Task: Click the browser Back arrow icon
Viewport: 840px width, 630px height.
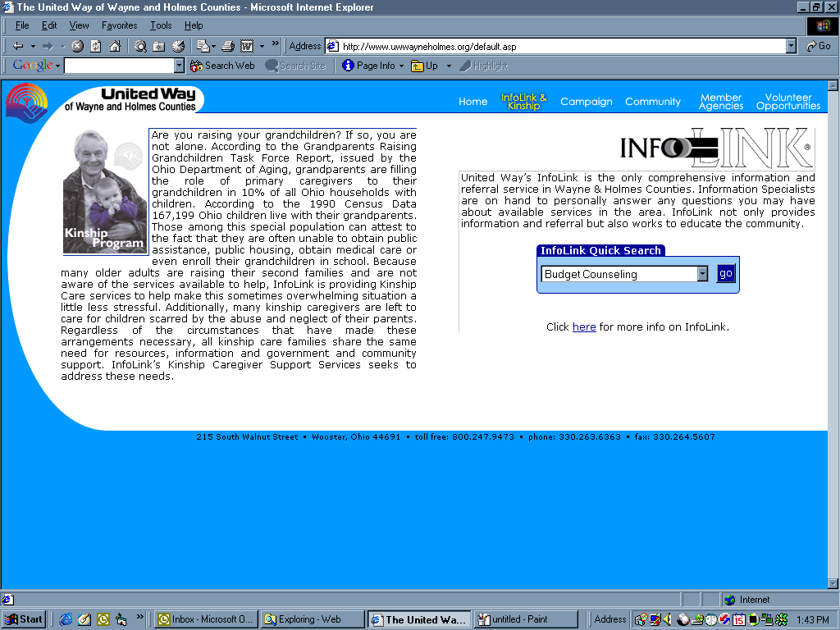Action: (18, 46)
